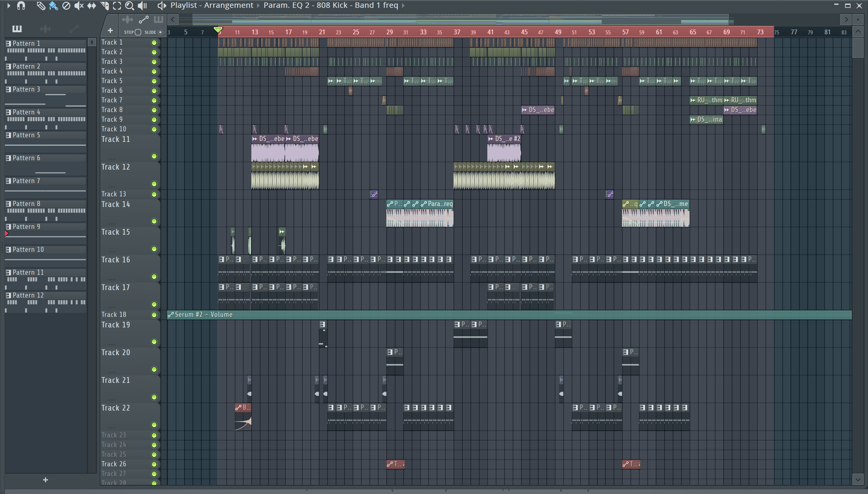Image resolution: width=868 pixels, height=494 pixels.
Task: Select the Delete tool
Action: [x=66, y=5]
